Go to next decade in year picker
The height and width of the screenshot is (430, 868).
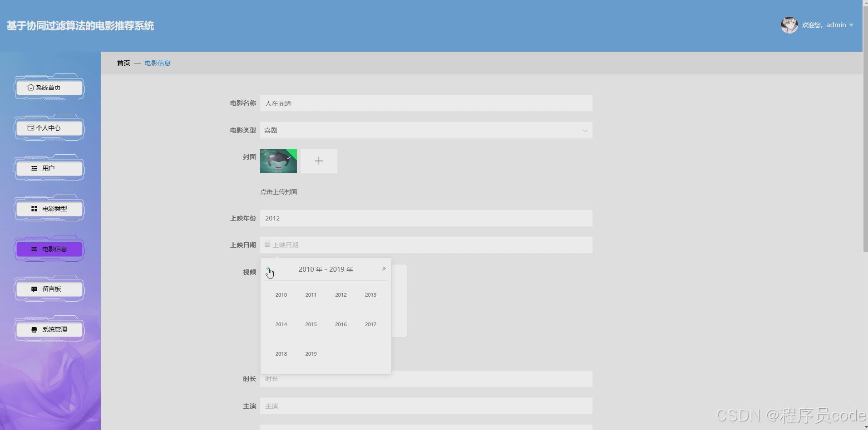384,269
